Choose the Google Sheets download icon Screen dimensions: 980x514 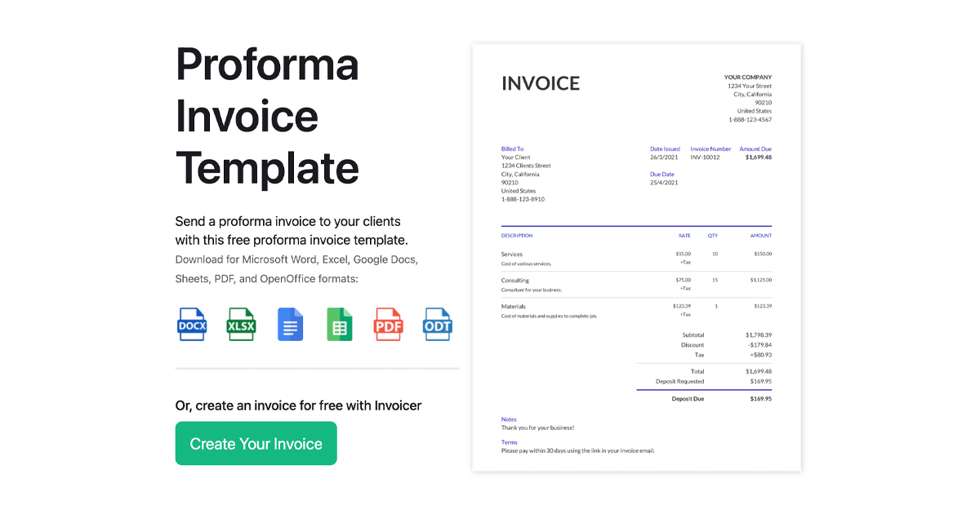pyautogui.click(x=339, y=324)
